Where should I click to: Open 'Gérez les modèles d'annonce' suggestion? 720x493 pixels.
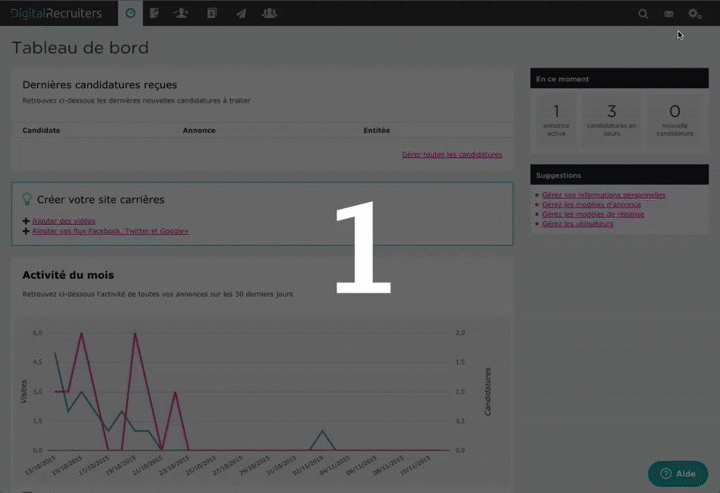(x=591, y=205)
